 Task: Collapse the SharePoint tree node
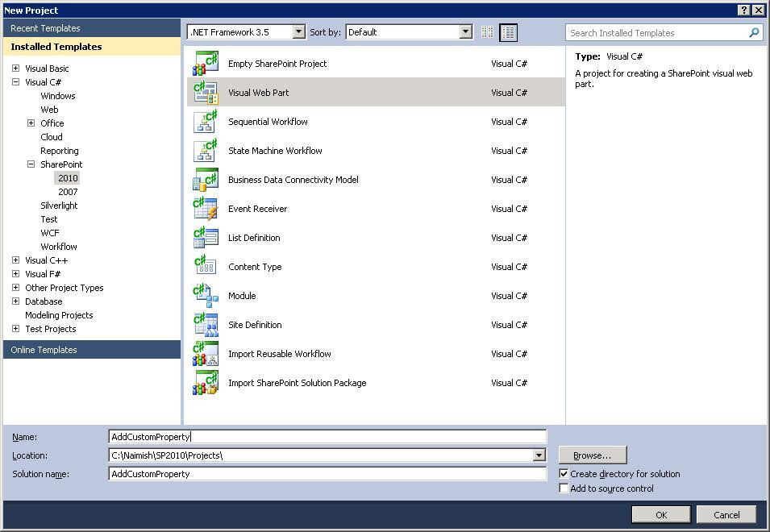31,164
